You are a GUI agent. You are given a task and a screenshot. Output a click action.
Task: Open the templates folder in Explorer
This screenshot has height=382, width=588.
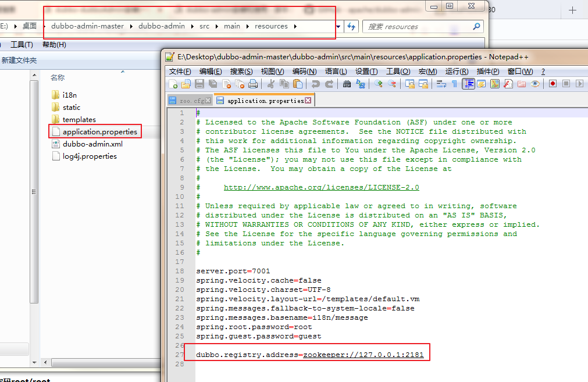73,120
